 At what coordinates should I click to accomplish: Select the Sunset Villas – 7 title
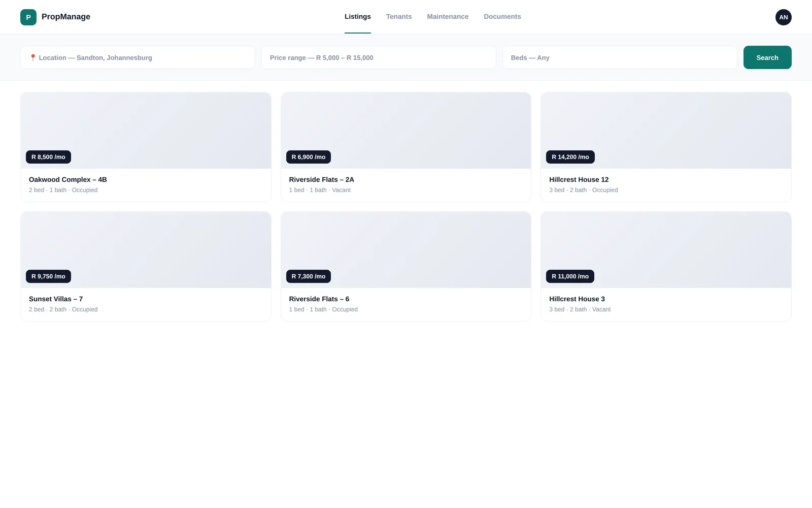click(56, 299)
